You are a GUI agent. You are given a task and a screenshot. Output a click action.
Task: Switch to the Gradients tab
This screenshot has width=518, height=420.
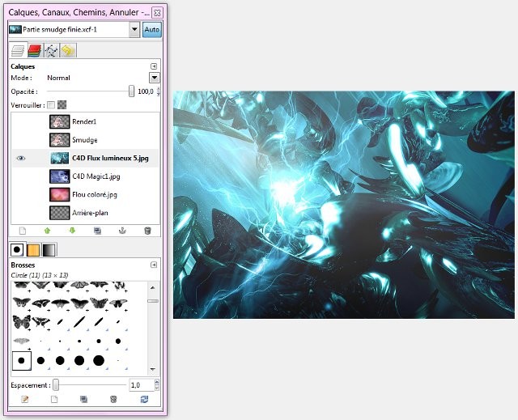coord(49,250)
